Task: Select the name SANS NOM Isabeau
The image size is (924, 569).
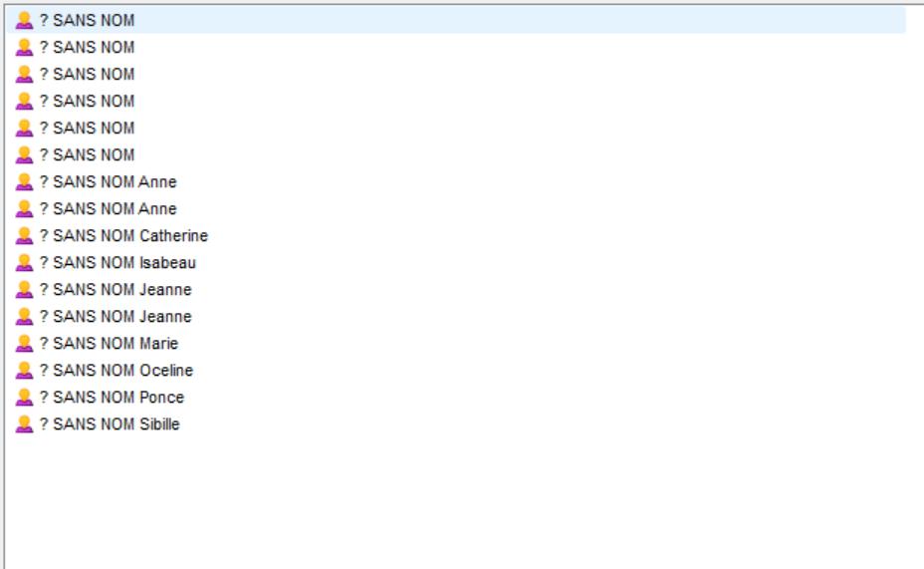Action: [x=117, y=263]
